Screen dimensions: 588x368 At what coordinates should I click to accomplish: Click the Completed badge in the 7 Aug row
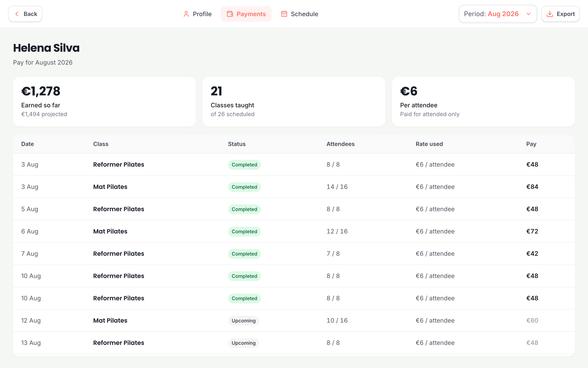tap(244, 254)
